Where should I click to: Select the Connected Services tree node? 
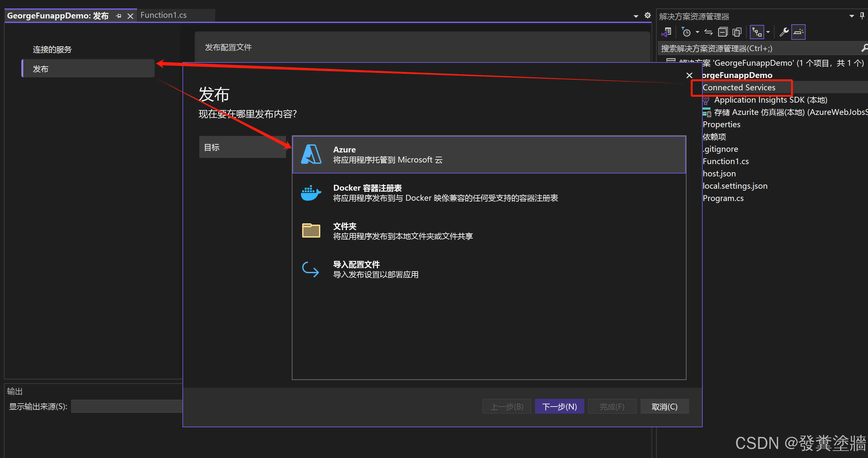tap(739, 88)
